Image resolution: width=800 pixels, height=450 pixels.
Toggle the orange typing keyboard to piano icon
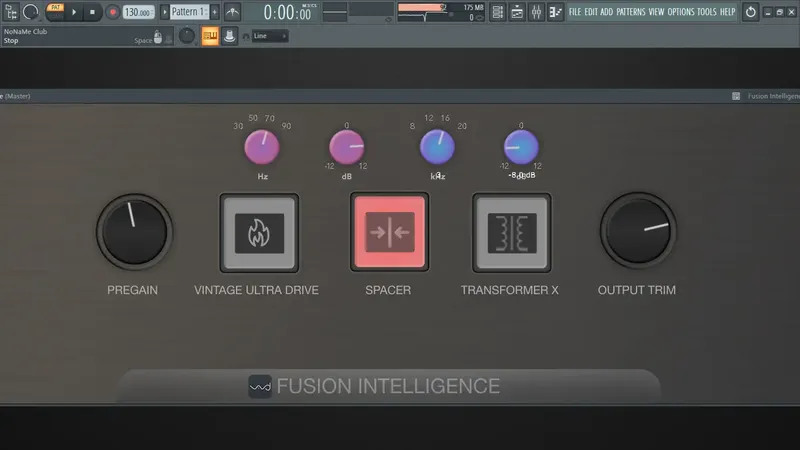pos(210,36)
